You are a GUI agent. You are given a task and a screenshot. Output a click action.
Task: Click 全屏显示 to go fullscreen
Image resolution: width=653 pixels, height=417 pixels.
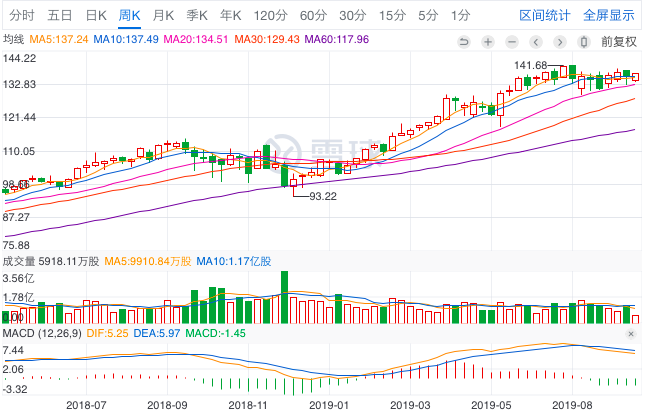click(609, 16)
